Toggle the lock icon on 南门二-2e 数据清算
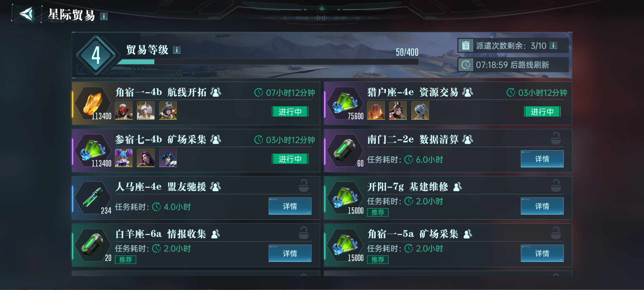644x290 pixels. (556, 138)
